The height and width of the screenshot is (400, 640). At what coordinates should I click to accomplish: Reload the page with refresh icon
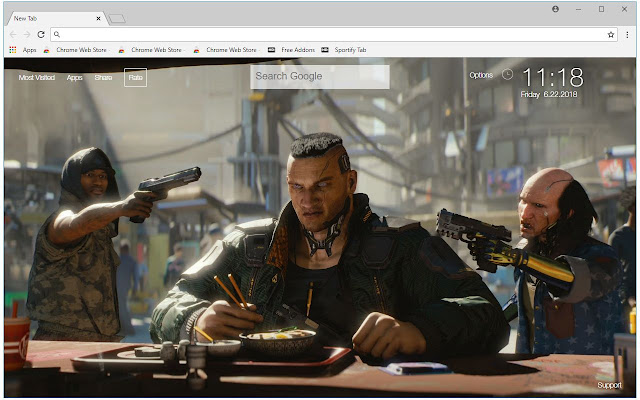41,35
